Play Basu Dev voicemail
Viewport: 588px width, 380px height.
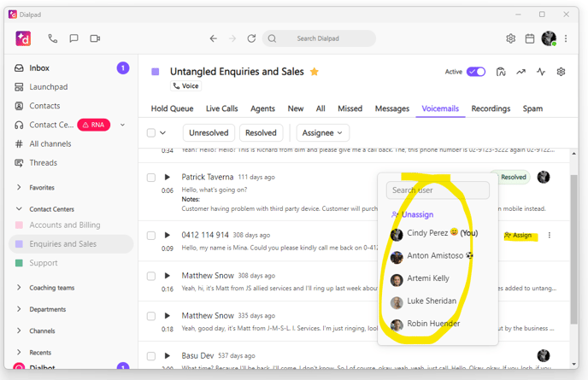tap(168, 355)
